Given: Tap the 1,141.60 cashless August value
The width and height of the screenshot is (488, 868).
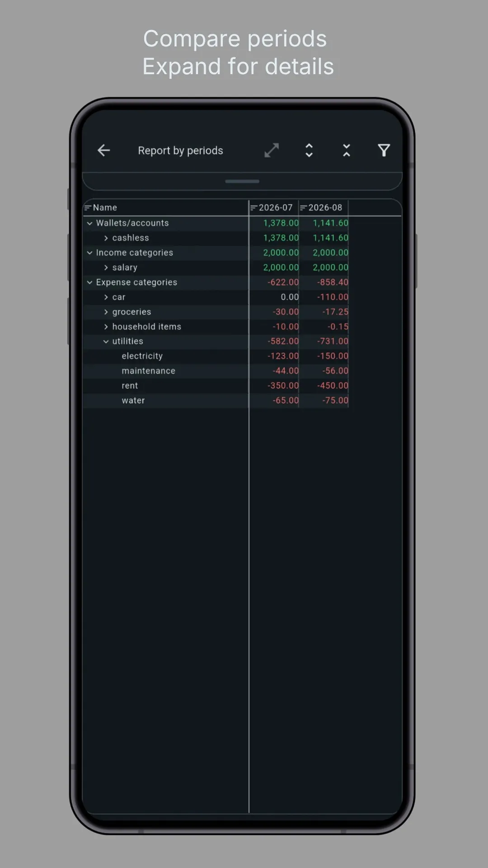Looking at the screenshot, I should pyautogui.click(x=330, y=238).
